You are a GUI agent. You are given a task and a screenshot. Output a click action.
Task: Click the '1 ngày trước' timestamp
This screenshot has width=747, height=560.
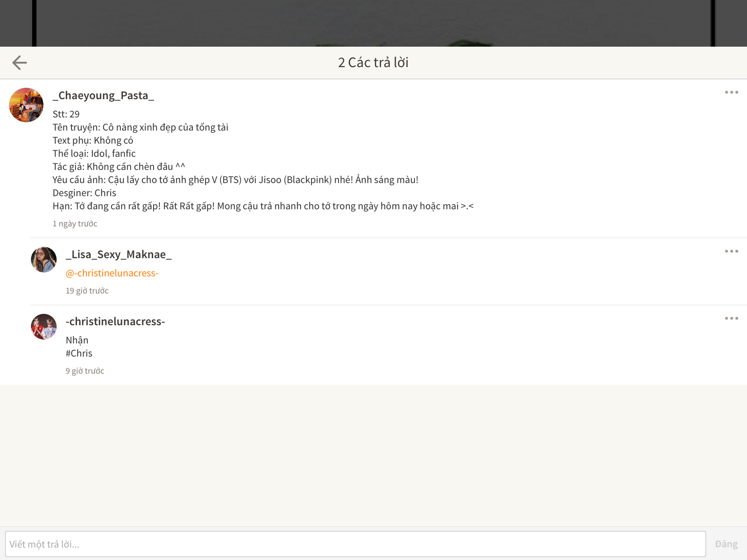[75, 224]
